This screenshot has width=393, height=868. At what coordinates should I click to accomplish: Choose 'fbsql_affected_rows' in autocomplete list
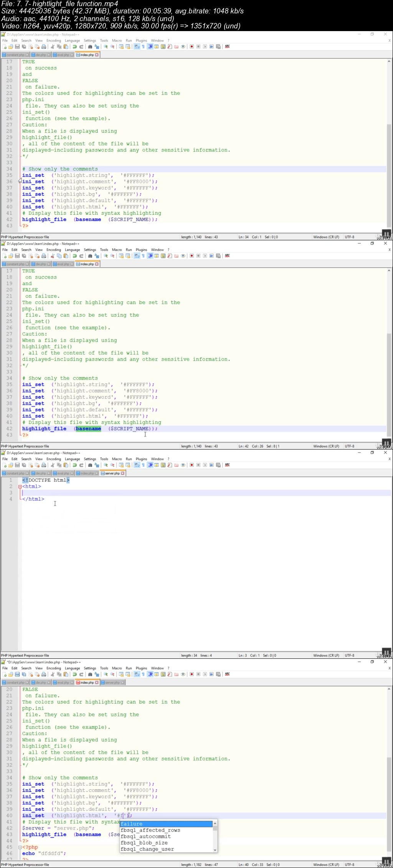point(166,830)
